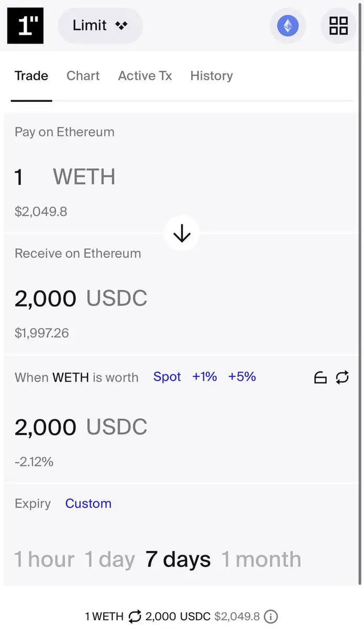Open the Limit order type dropdown
The image size is (364, 629).
point(100,26)
